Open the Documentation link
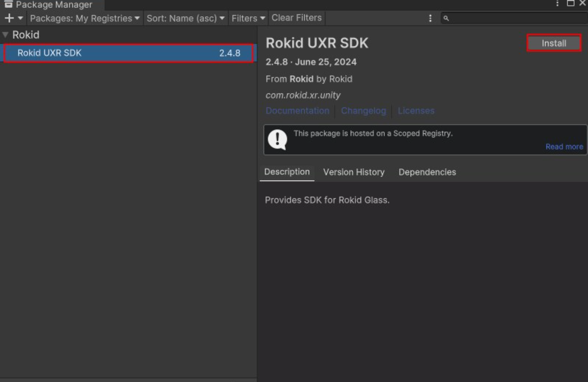The height and width of the screenshot is (382, 588). [297, 111]
